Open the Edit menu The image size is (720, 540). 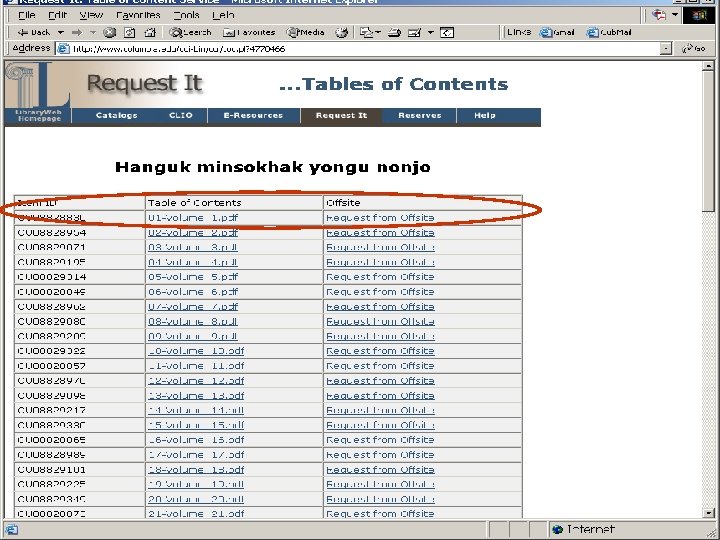57,15
